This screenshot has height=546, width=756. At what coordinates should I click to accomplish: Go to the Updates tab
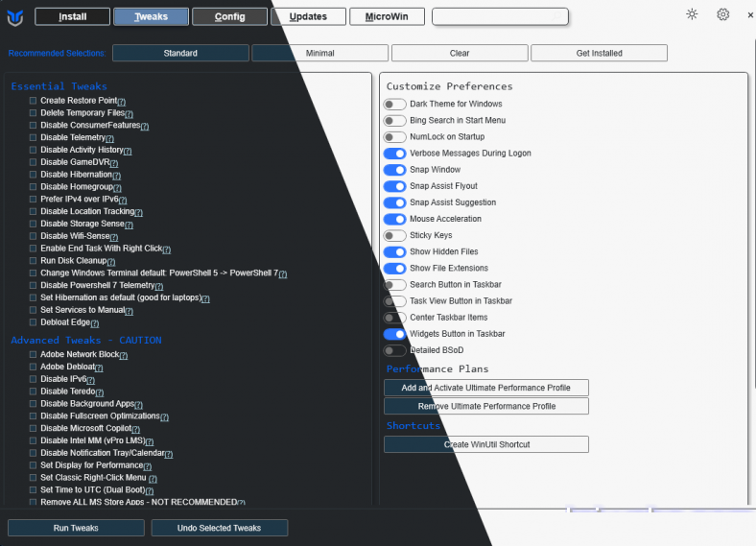[x=308, y=16]
